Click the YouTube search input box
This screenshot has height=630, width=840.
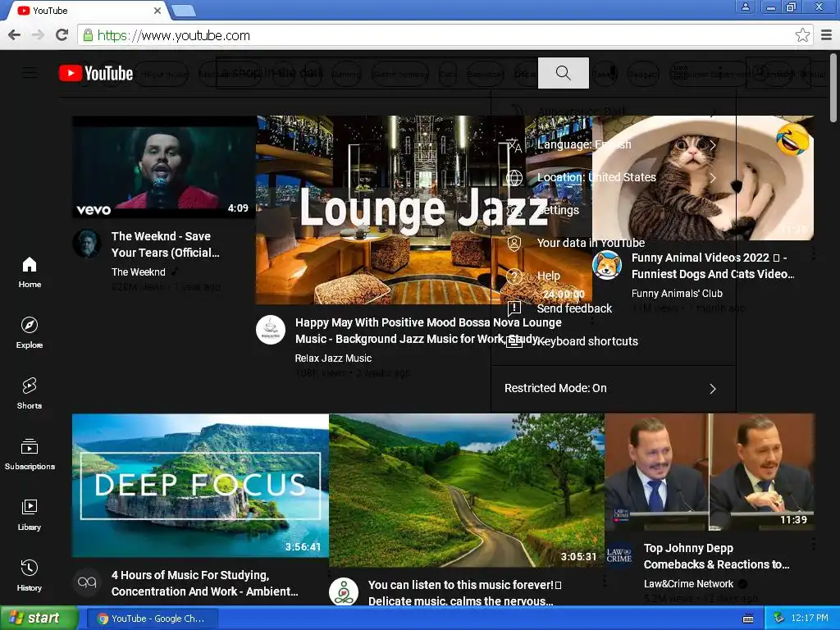pyautogui.click(x=377, y=73)
